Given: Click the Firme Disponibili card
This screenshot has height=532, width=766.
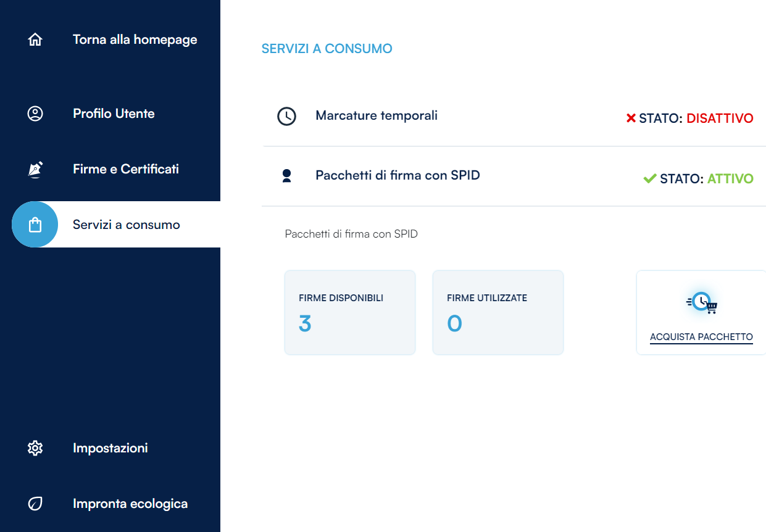Looking at the screenshot, I should pyautogui.click(x=350, y=312).
